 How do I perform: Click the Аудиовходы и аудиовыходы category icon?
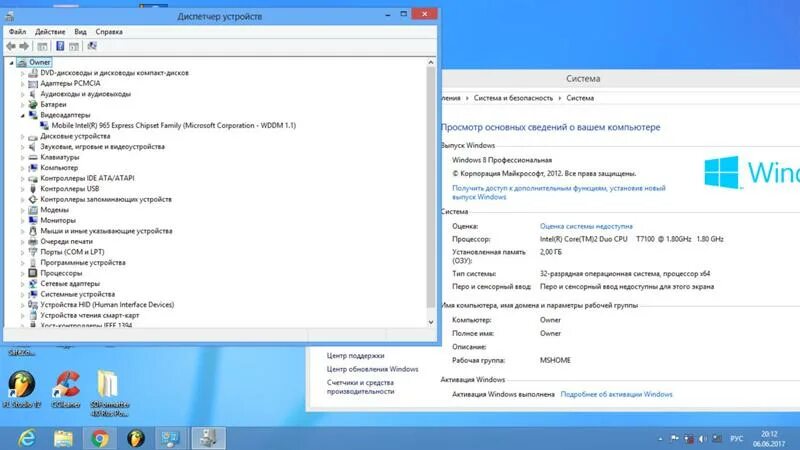pos(33,94)
